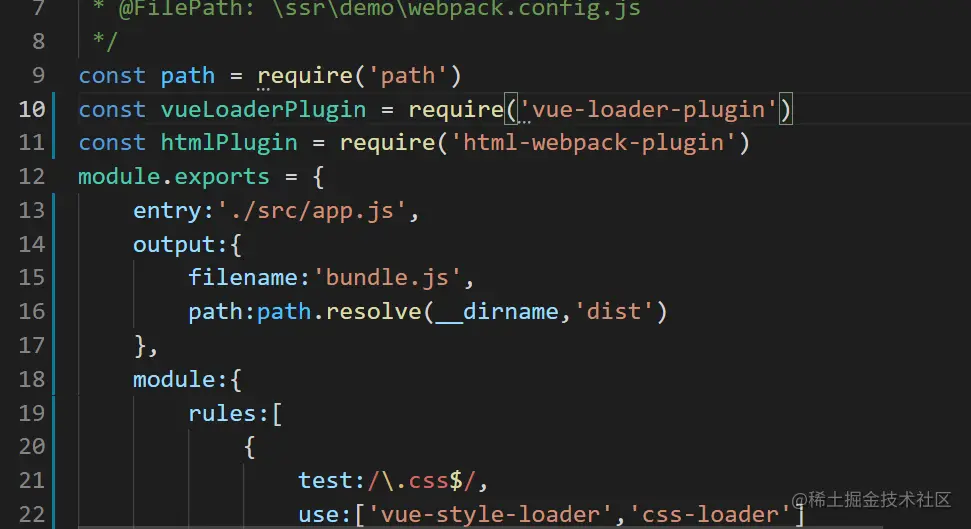Click the /\.css$/ regex on line 21
Image resolution: width=971 pixels, height=529 pixels.
coord(422,481)
